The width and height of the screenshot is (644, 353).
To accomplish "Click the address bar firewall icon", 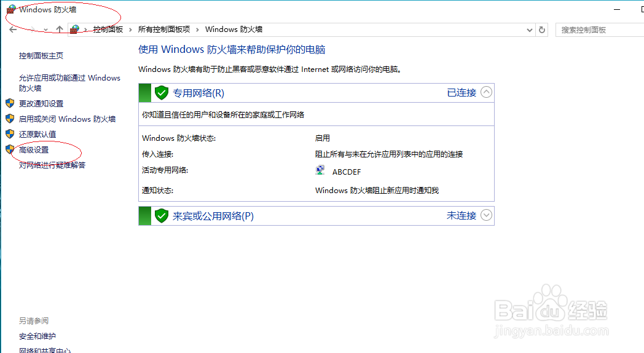I will point(75,29).
